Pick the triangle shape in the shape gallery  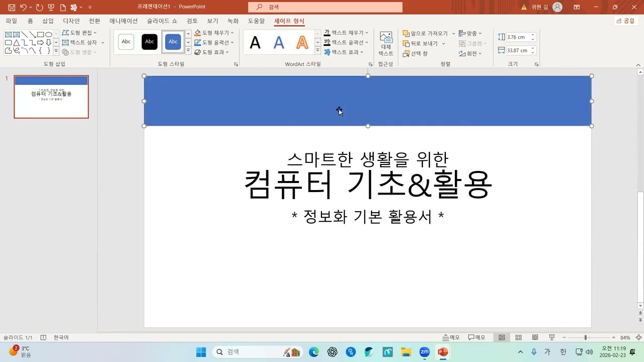pos(17,43)
